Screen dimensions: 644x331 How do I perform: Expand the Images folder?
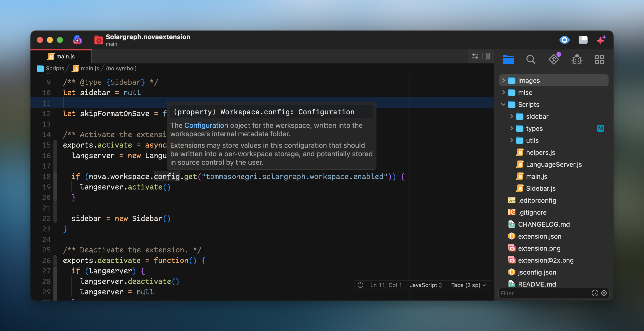pyautogui.click(x=503, y=80)
